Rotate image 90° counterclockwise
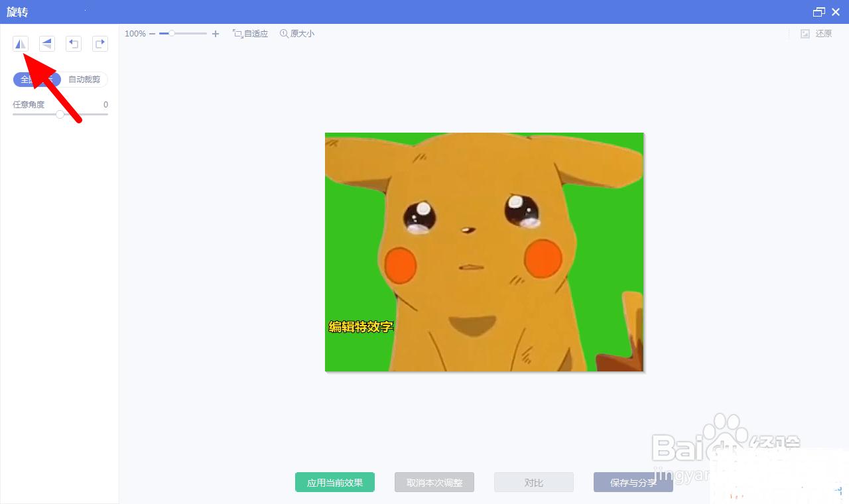The width and height of the screenshot is (849, 504). [x=73, y=44]
